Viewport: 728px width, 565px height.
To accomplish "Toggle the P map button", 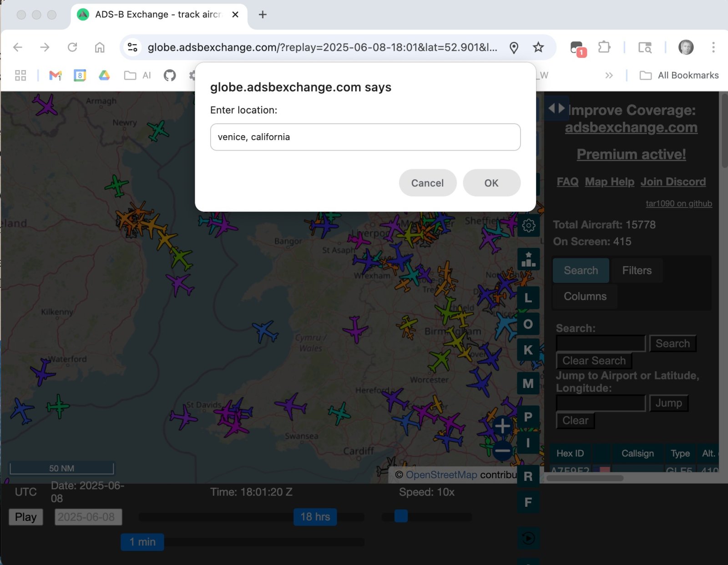I will point(528,417).
